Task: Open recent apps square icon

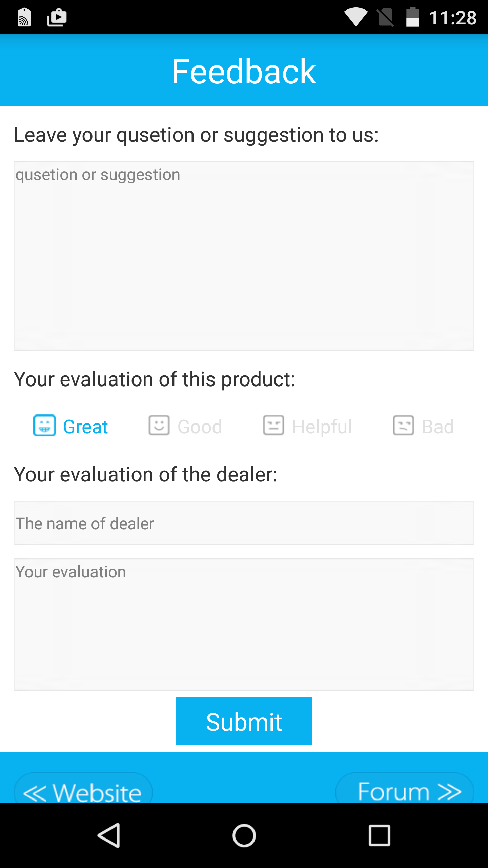Action: (x=380, y=835)
